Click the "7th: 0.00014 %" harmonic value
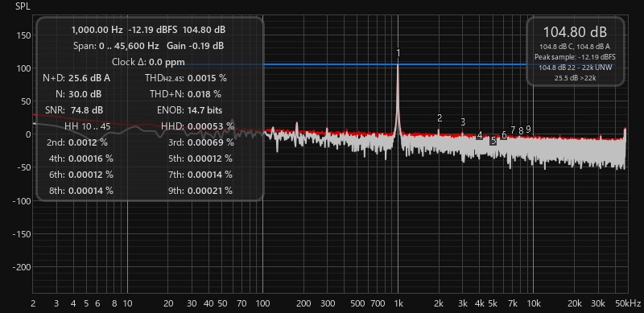Viewport: 644px width, 313px height. 200,175
